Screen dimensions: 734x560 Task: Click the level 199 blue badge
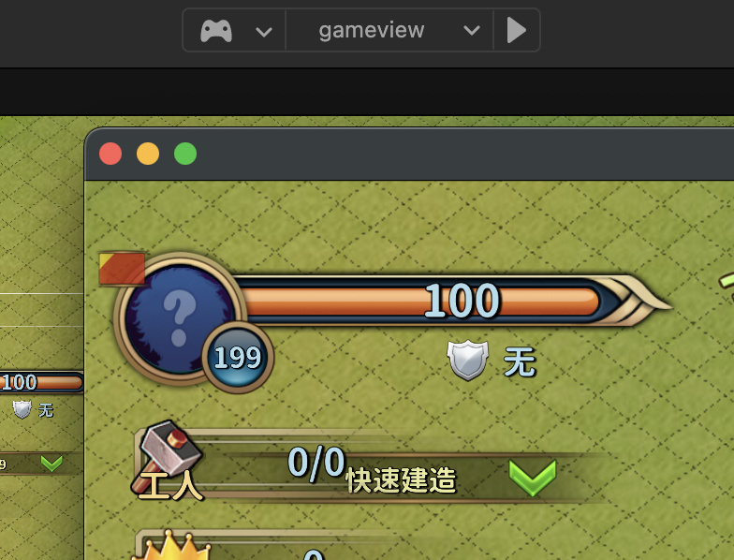coord(238,358)
